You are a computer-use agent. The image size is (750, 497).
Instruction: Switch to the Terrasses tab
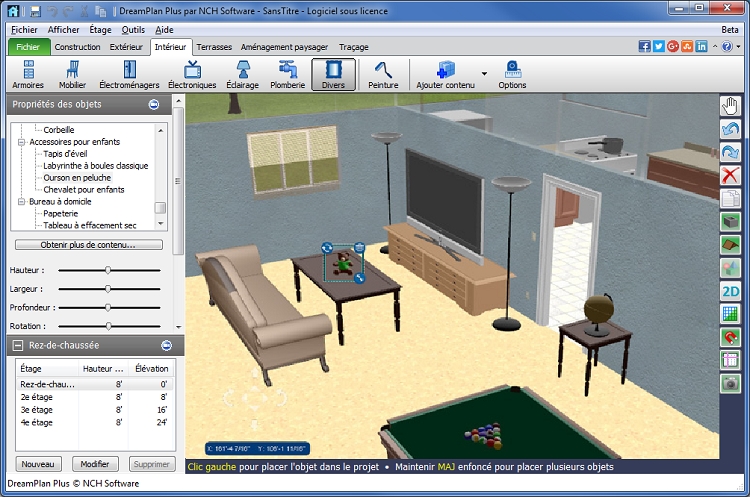coord(214,47)
